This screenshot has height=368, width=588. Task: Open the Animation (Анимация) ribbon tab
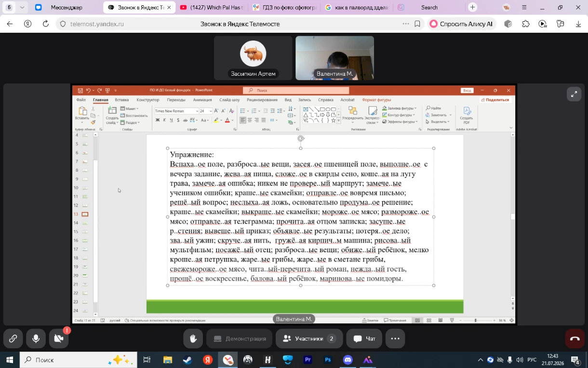pyautogui.click(x=202, y=100)
